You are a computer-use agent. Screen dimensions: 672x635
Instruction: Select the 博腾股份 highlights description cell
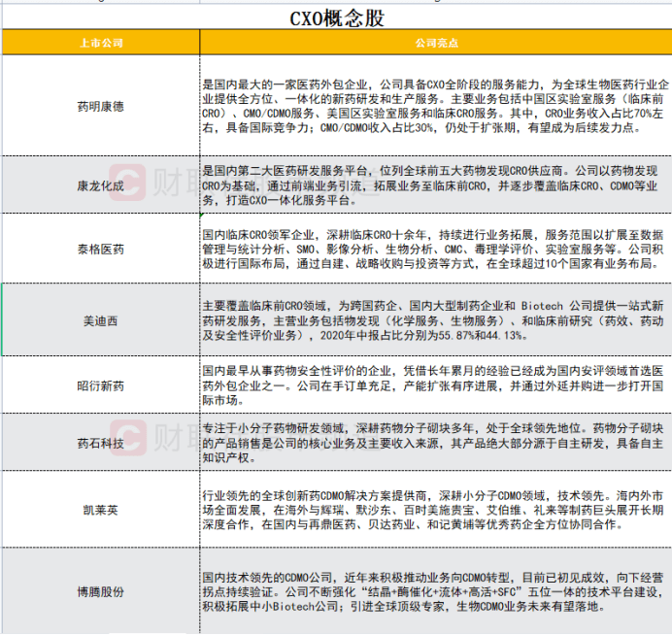point(435,591)
